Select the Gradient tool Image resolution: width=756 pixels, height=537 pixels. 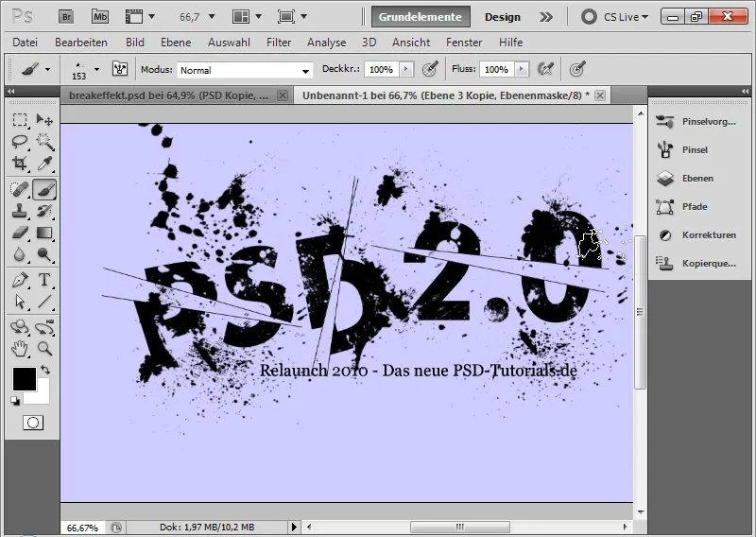pos(44,233)
